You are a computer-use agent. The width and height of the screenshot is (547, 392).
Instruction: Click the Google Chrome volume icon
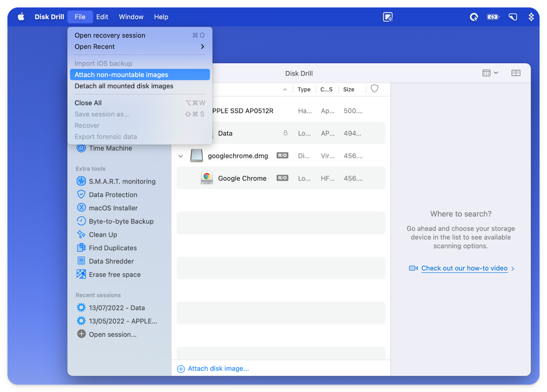(x=206, y=178)
